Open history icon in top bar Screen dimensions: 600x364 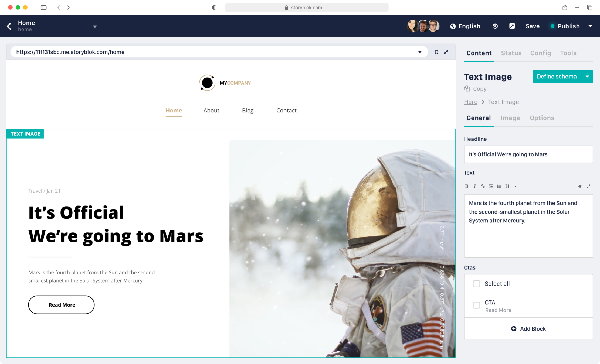coord(495,26)
